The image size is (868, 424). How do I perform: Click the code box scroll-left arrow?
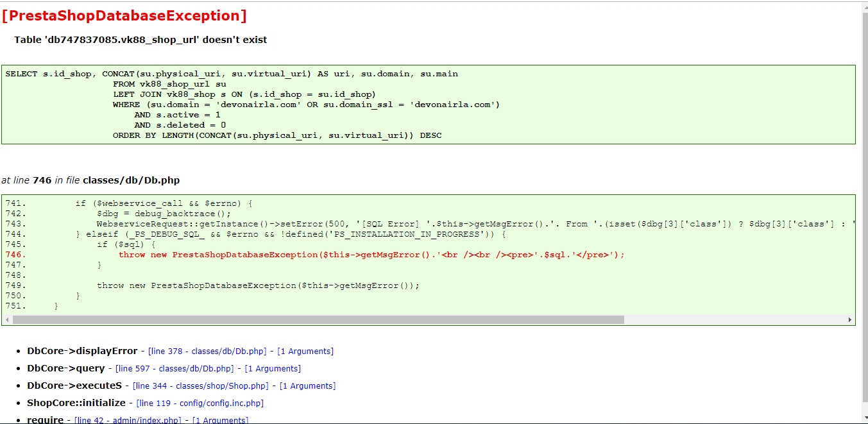[7, 319]
